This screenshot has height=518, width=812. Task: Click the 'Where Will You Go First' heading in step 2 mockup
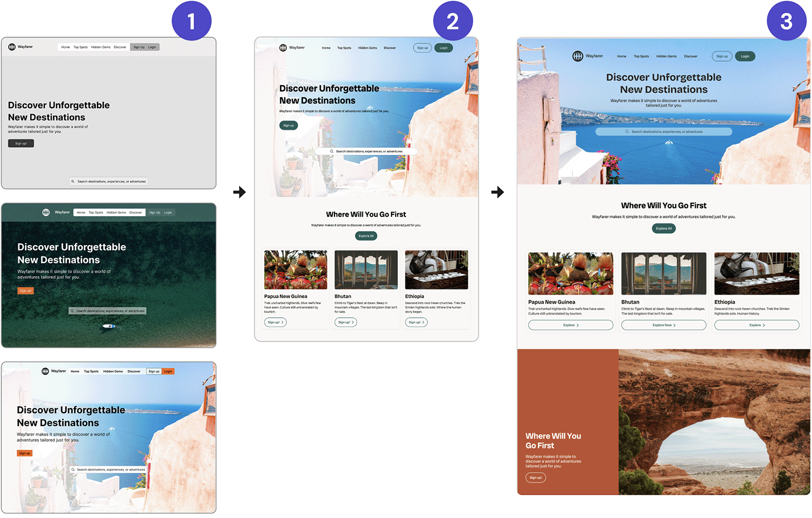click(366, 214)
